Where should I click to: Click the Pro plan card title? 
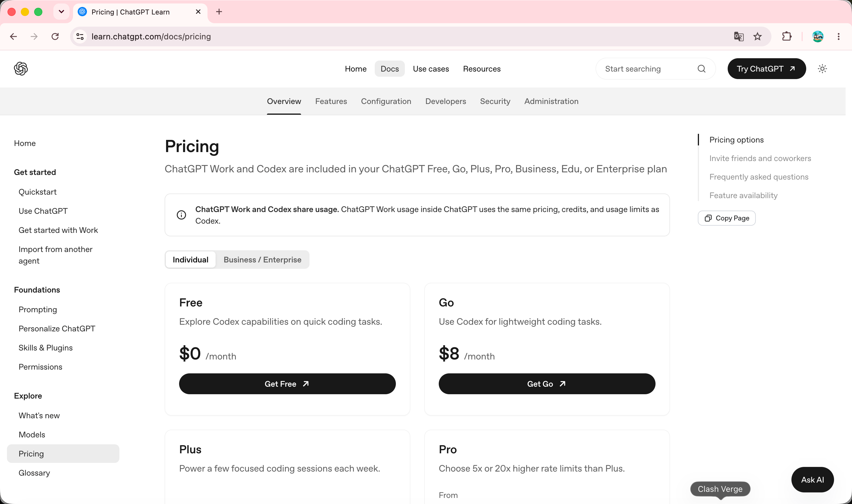(x=448, y=449)
